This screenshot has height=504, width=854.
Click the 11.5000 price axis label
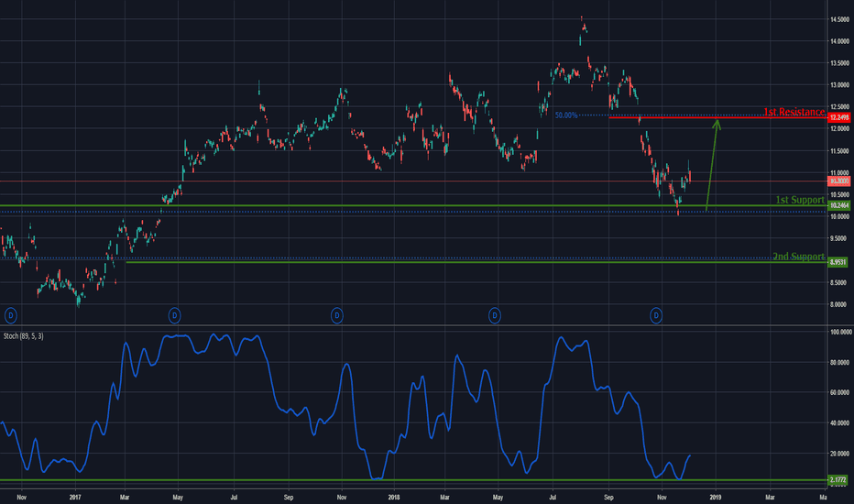click(x=839, y=151)
